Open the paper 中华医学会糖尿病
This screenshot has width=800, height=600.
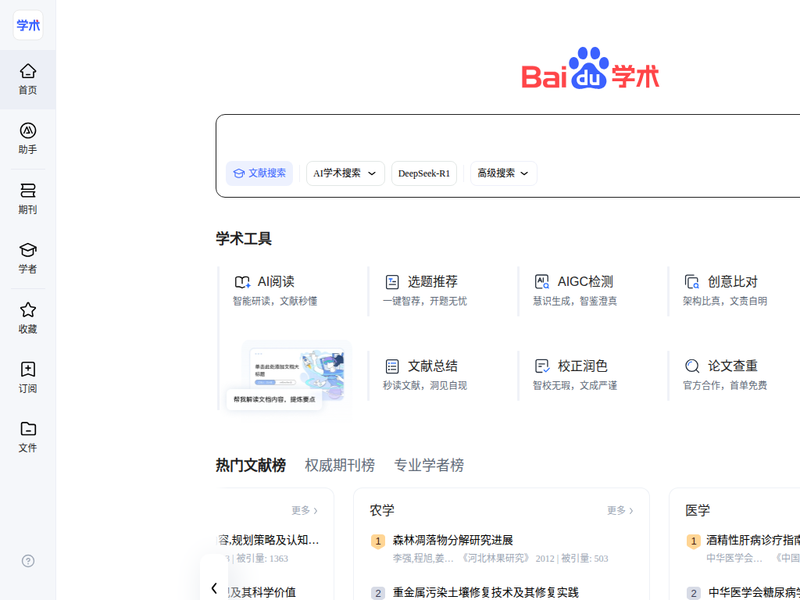tap(754, 592)
